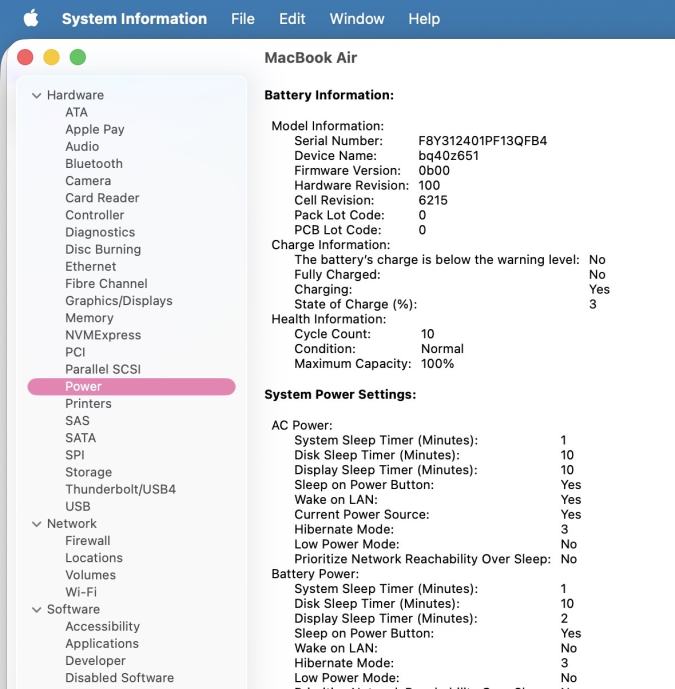675x689 pixels.
Task: Select NVMExpress in the sidebar
Action: pyautogui.click(x=103, y=335)
